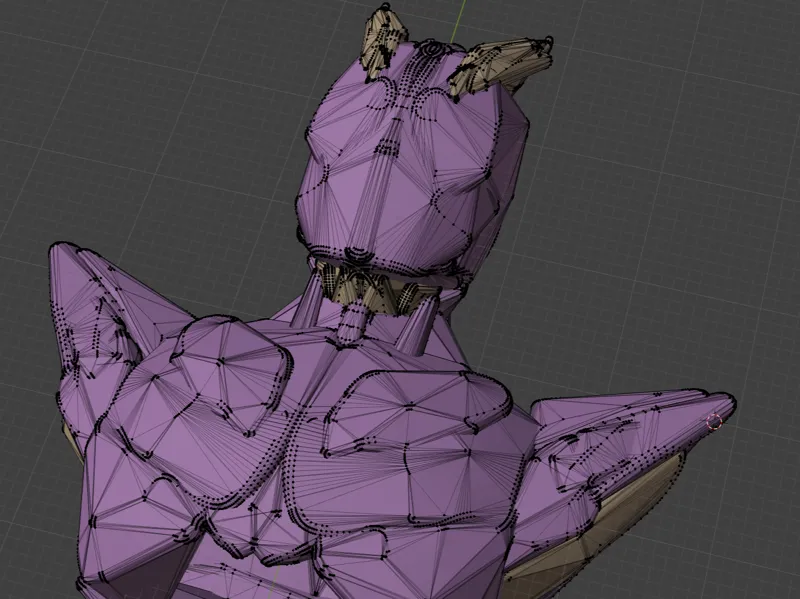Click the red-white 3D cursor on the wing tip
The height and width of the screenshot is (599, 800).
pos(714,422)
